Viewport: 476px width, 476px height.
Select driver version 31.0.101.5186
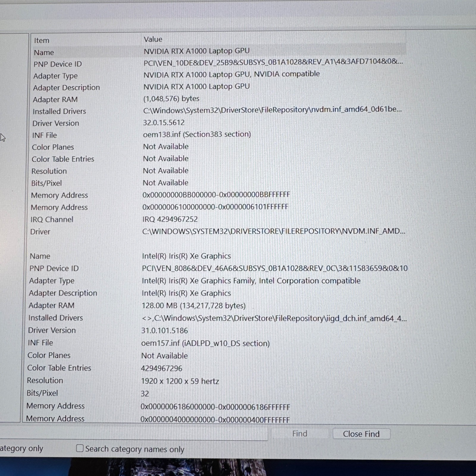pos(165,331)
